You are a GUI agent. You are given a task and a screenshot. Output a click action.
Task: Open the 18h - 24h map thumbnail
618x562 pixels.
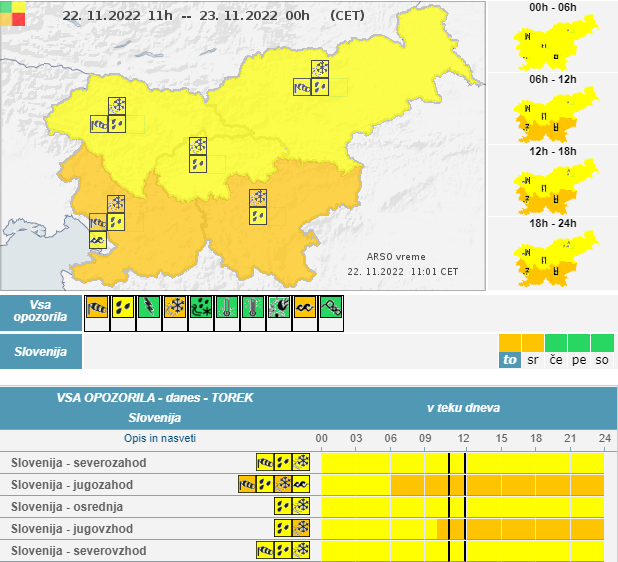click(x=555, y=259)
